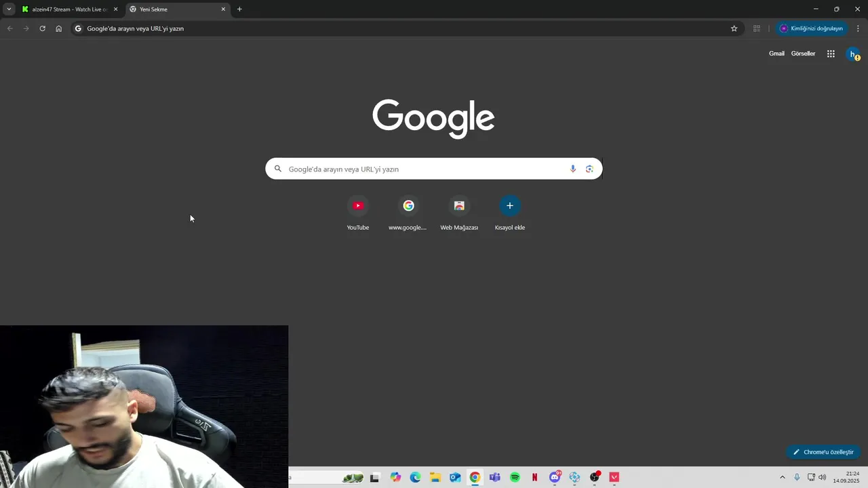Click the taskbar search box
868x488 pixels.
click(x=325, y=477)
